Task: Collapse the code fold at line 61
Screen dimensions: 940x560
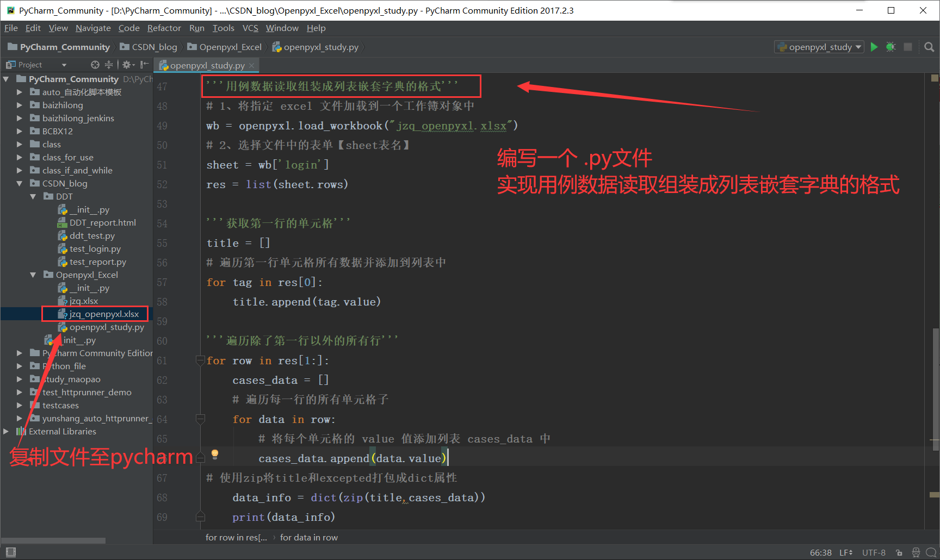Action: [200, 360]
